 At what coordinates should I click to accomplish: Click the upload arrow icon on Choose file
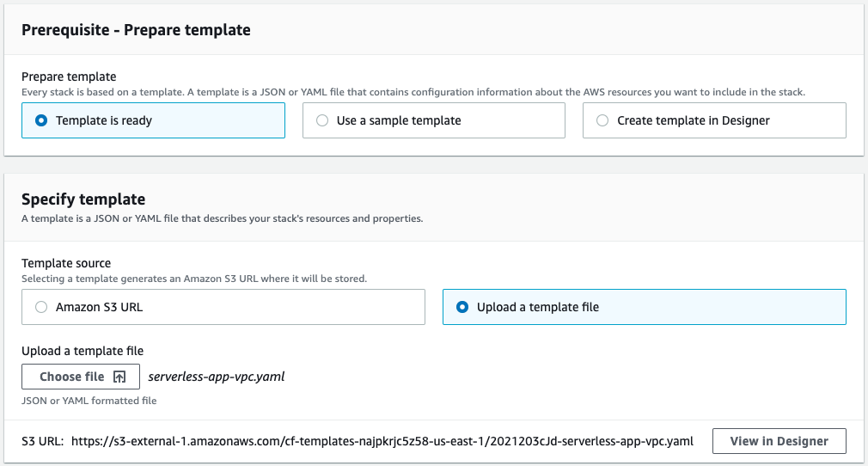pyautogui.click(x=119, y=377)
